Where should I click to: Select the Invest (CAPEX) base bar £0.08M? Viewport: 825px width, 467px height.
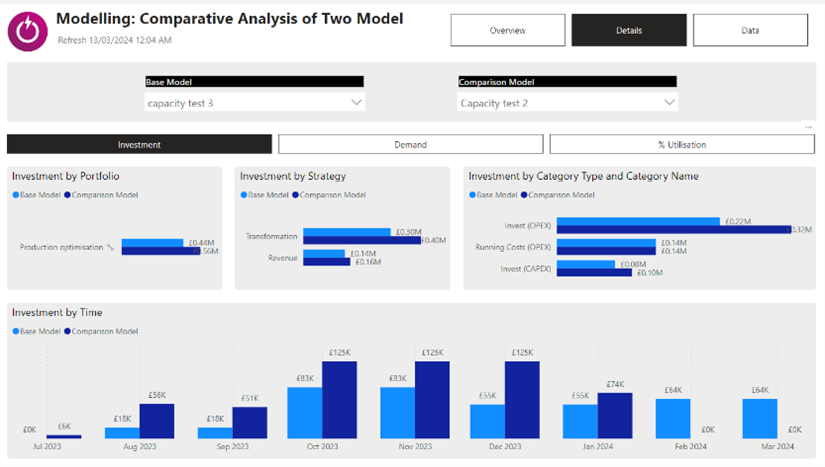pyautogui.click(x=586, y=265)
